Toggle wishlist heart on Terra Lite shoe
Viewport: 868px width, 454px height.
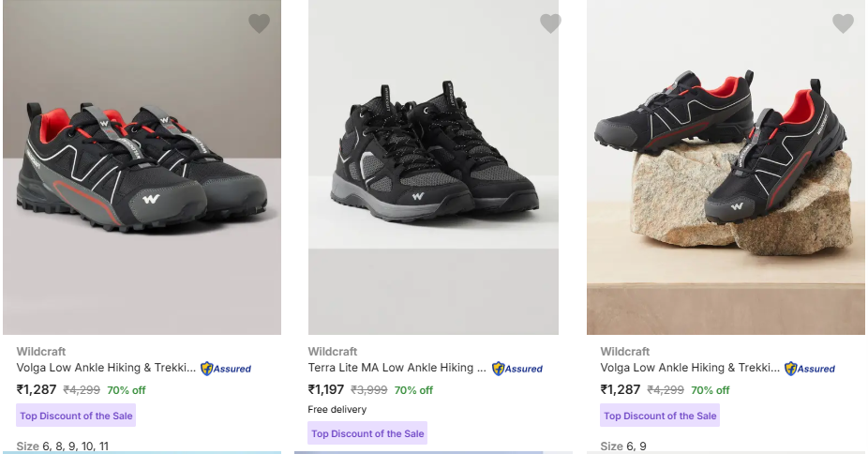tap(550, 23)
